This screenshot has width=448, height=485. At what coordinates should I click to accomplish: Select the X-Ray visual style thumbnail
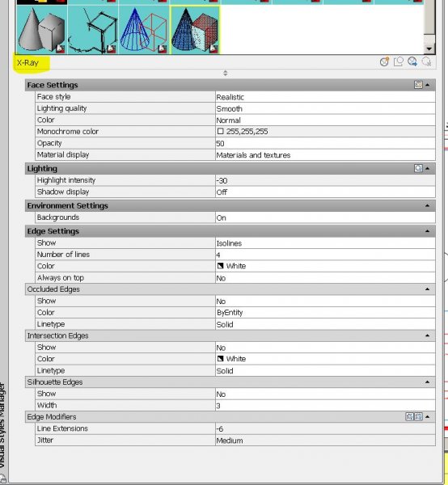195,30
